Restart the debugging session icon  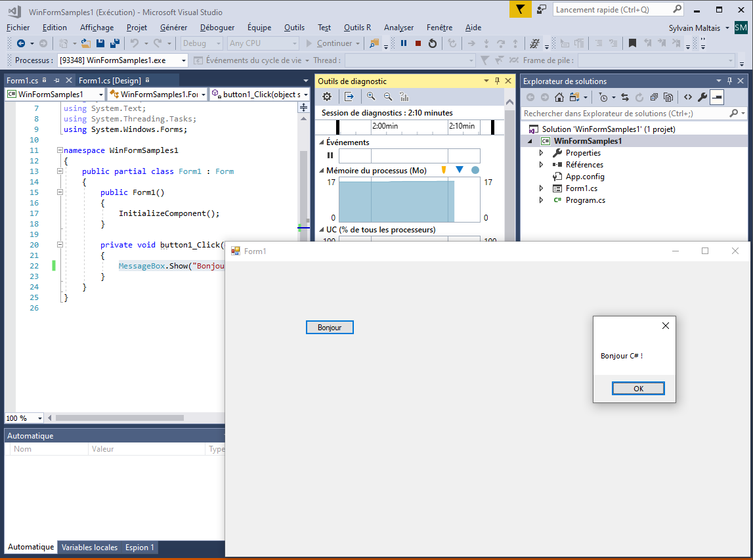(x=433, y=43)
